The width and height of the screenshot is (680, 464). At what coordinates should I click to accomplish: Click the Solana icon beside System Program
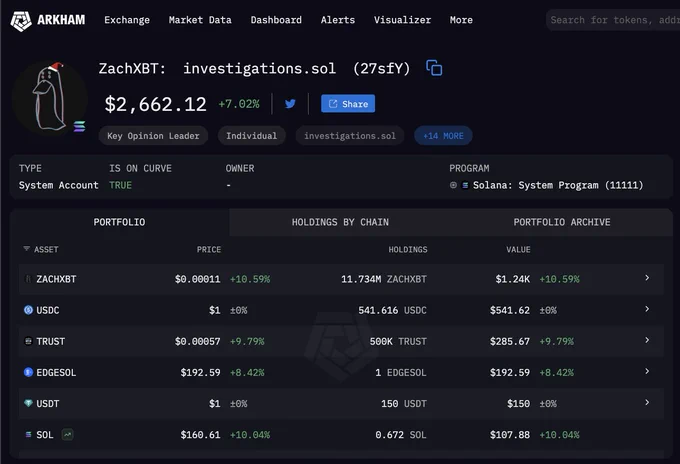click(465, 185)
